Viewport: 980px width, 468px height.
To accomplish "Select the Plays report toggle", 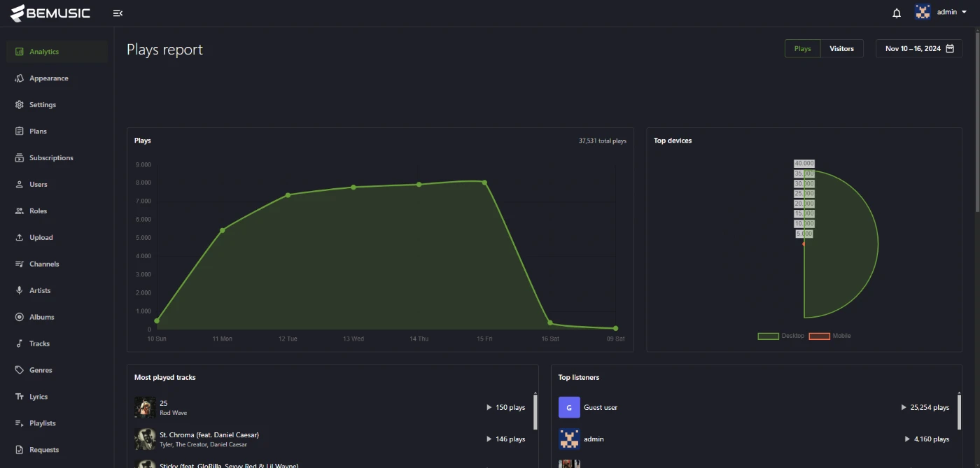I will pos(802,49).
